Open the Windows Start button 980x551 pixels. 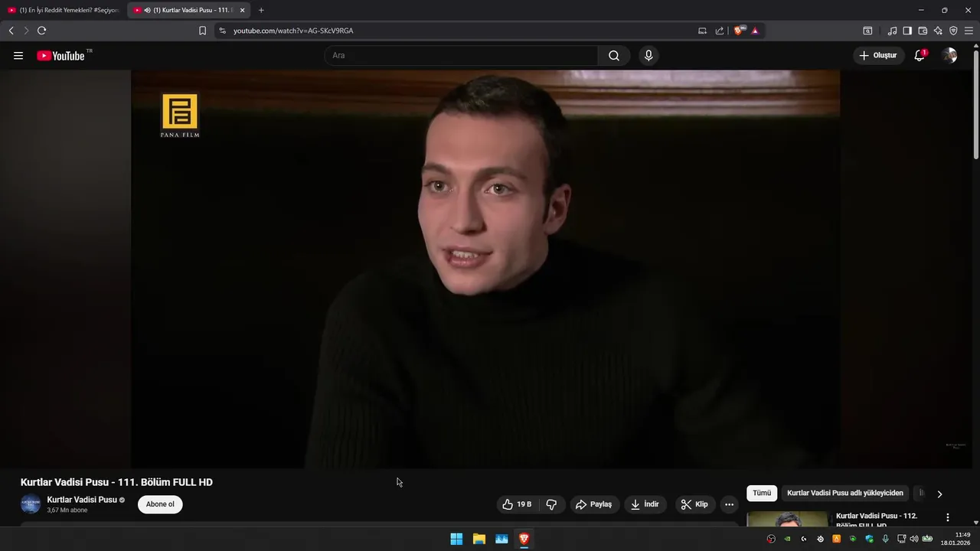(456, 539)
